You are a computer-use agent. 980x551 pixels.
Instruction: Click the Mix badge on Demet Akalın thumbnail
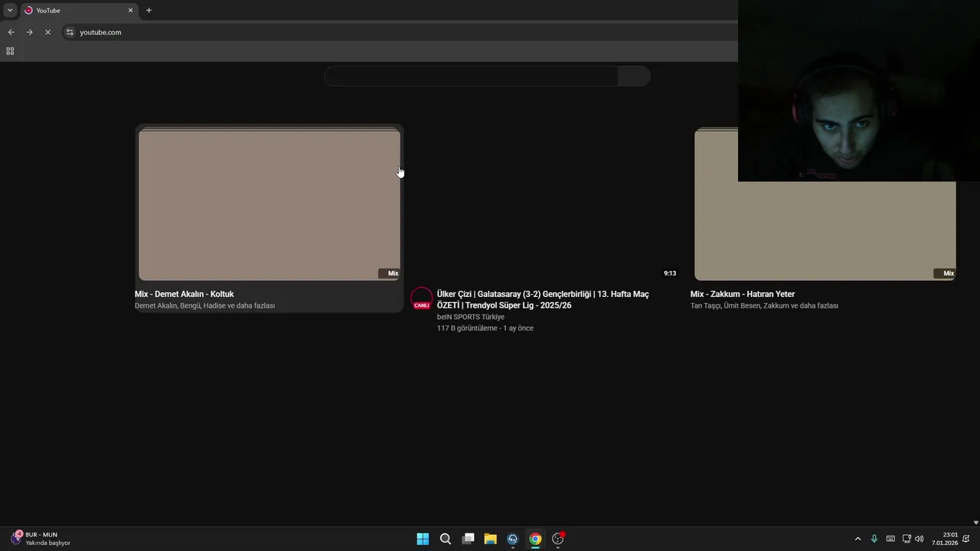point(390,273)
